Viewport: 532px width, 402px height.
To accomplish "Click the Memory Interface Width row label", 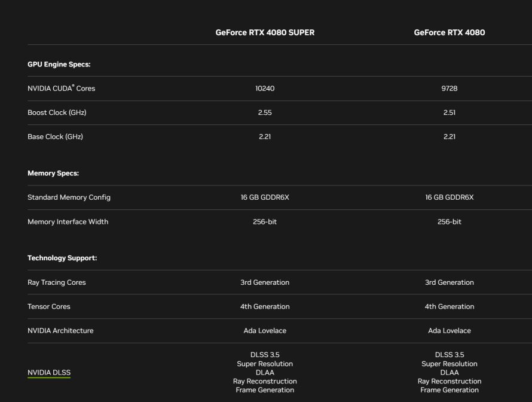I will 68,222.
